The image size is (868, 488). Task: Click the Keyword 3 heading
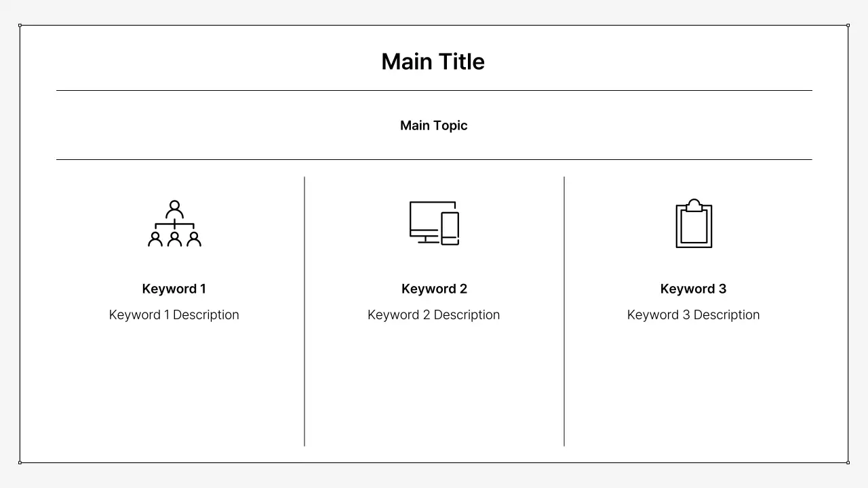(x=693, y=289)
